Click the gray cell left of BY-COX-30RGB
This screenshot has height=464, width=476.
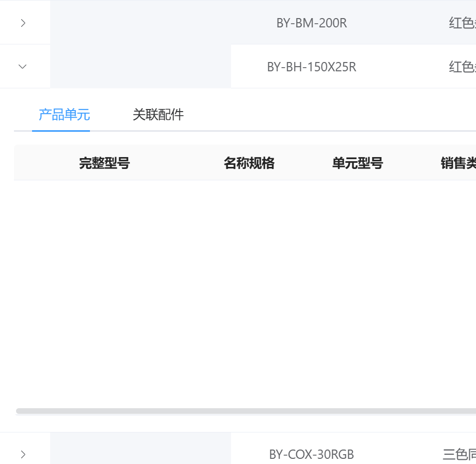140,448
